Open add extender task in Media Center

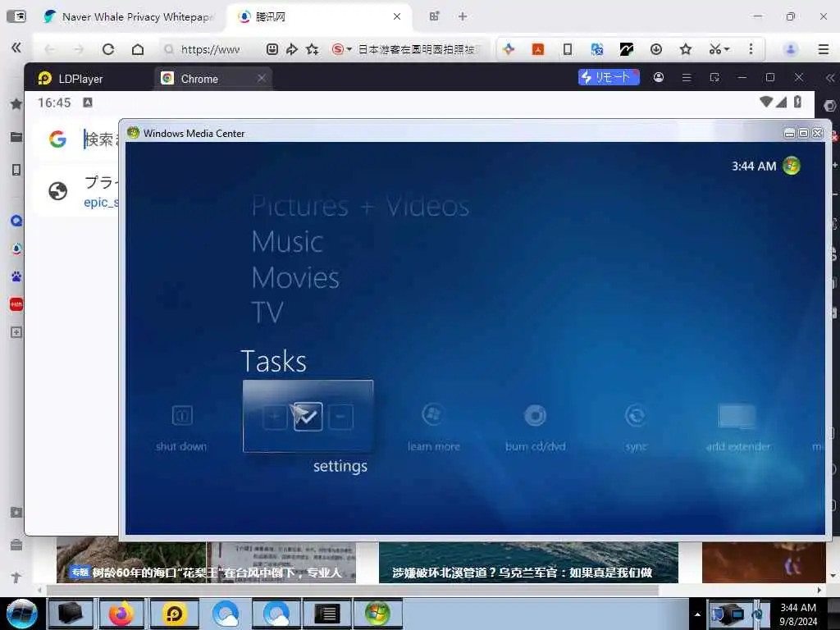[x=738, y=428]
